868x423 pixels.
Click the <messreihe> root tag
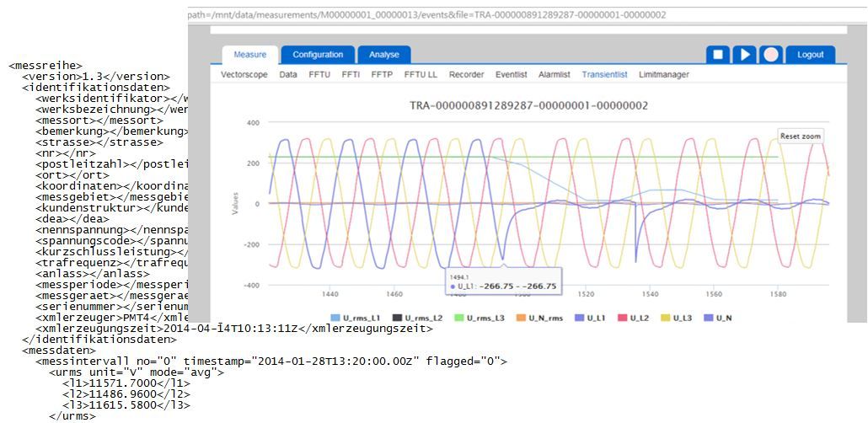pyautogui.click(x=46, y=66)
